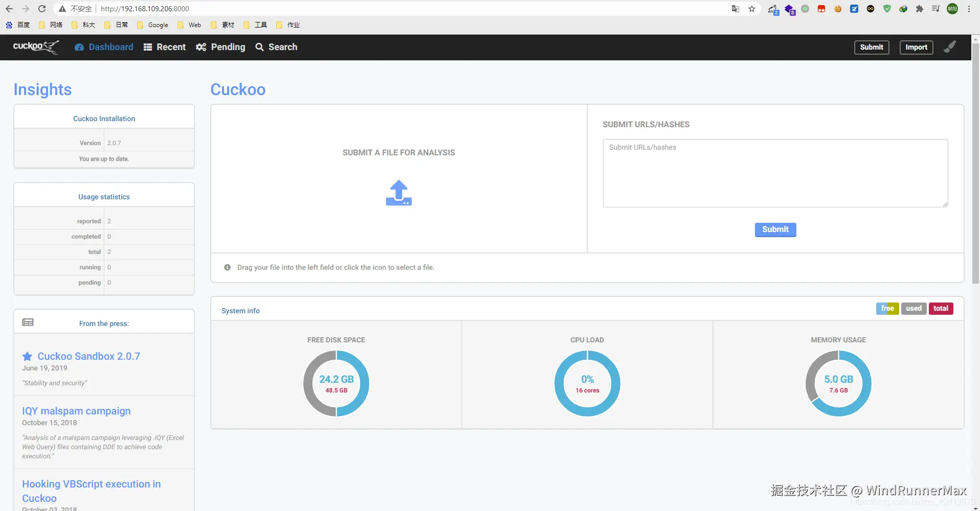This screenshot has height=511, width=980.
Task: Toggle the used legend badge
Action: coord(914,308)
